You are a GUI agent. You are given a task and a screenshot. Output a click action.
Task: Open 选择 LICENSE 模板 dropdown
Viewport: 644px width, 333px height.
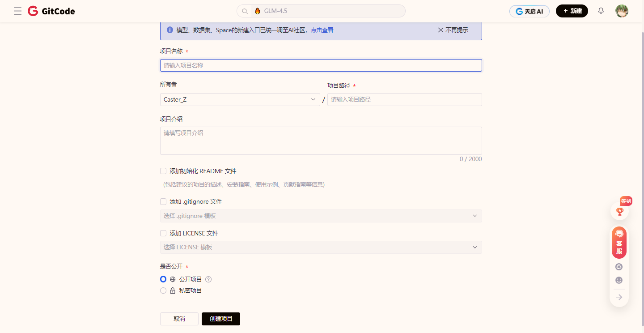coord(321,247)
